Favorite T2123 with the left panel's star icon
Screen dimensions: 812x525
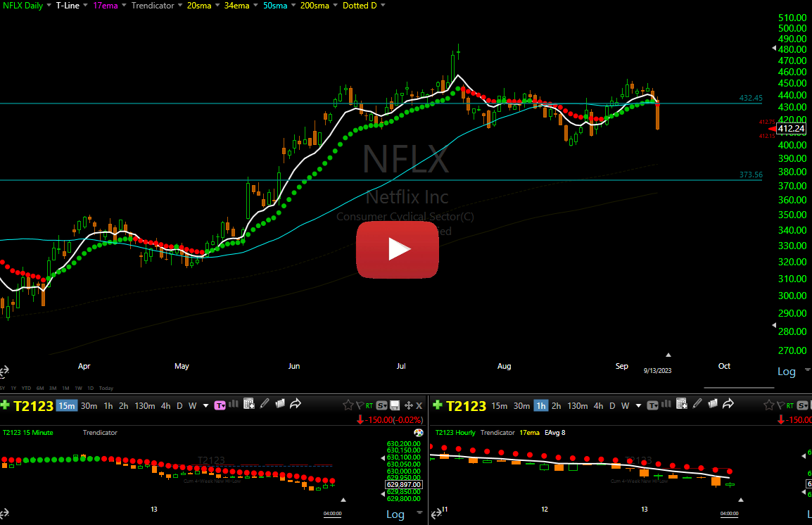coord(348,405)
